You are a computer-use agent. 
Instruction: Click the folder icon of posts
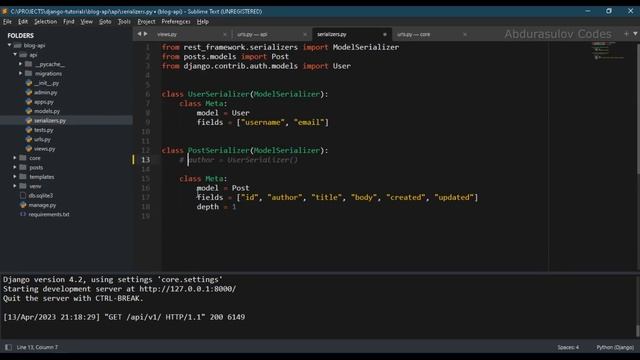tap(23, 167)
